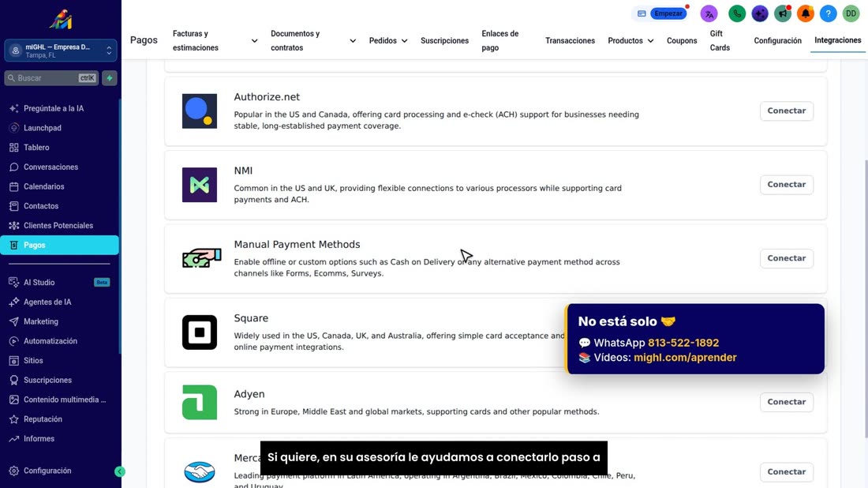The height and width of the screenshot is (488, 868).
Task: Click the Adyen heading text
Action: pos(249,394)
